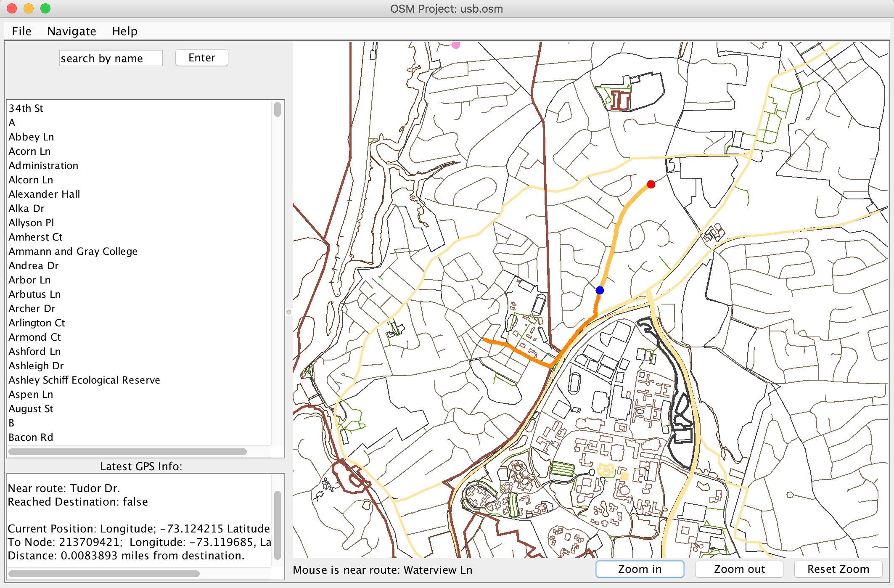Select Ammann and Gray College in list
The width and height of the screenshot is (894, 588).
73,251
